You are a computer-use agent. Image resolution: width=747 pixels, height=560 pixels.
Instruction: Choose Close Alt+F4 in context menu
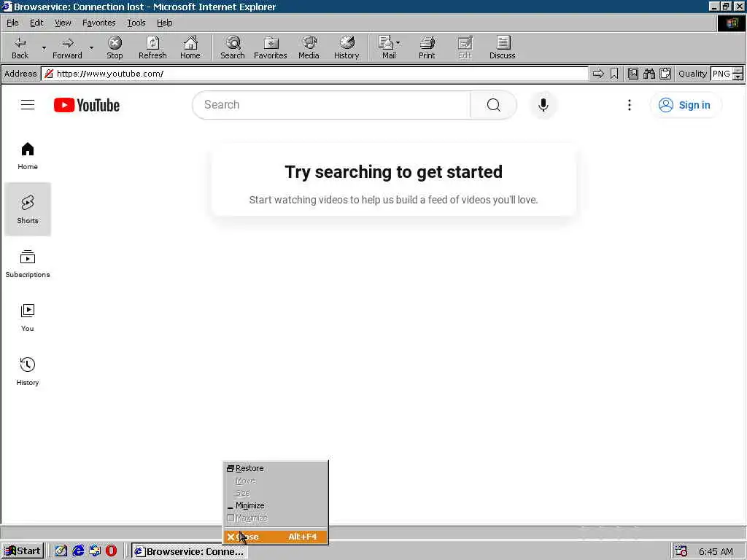point(275,537)
